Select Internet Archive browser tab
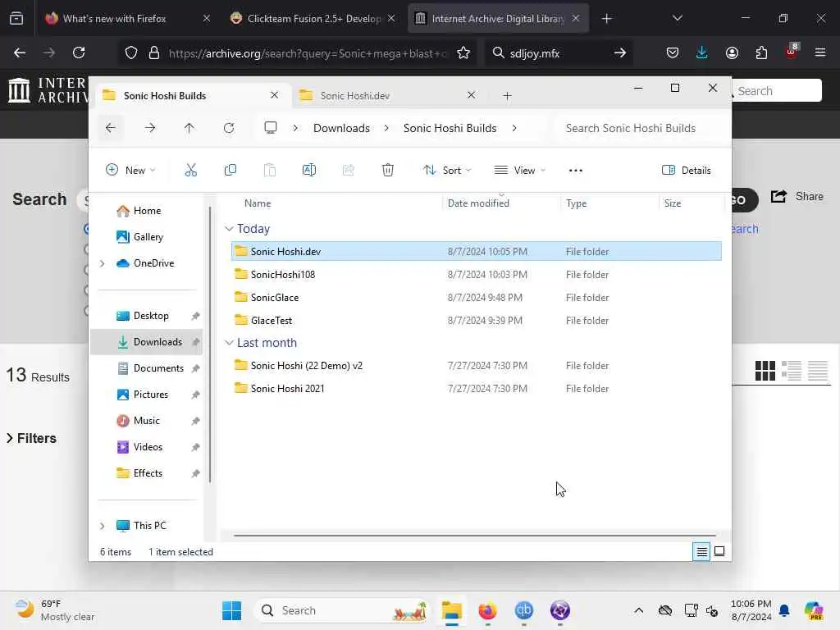The image size is (840, 630). tap(498, 19)
